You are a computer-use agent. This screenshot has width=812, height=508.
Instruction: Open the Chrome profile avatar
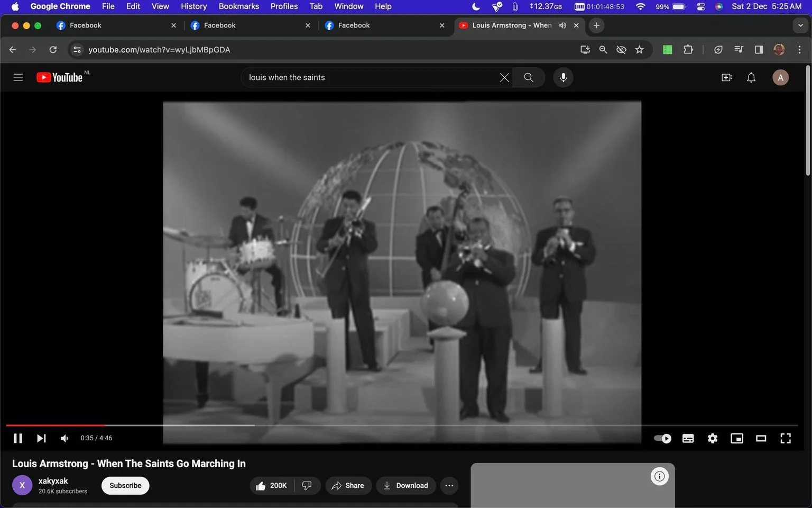click(779, 50)
